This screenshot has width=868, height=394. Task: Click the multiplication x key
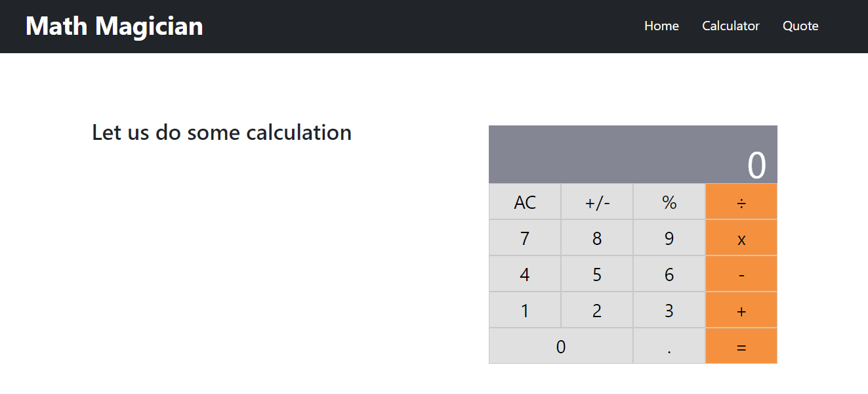tap(741, 238)
